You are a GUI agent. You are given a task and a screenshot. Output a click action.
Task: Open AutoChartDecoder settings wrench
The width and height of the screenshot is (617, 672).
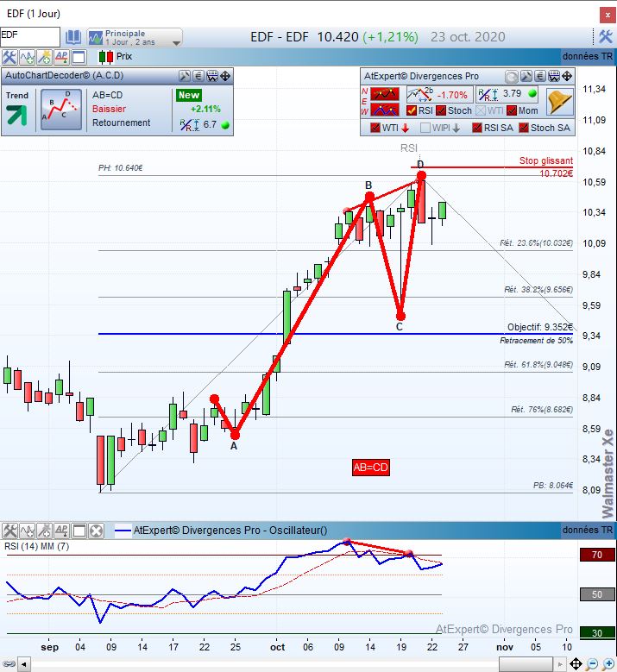coord(185,76)
